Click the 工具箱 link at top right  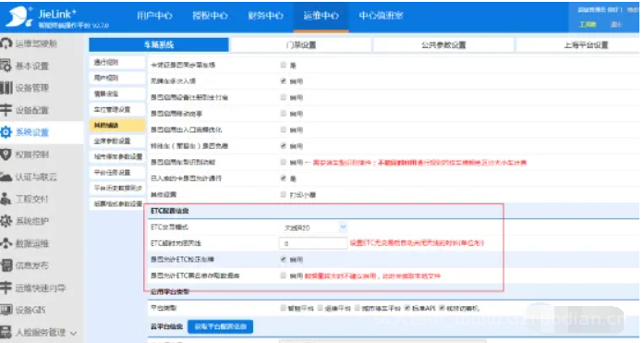(x=587, y=24)
